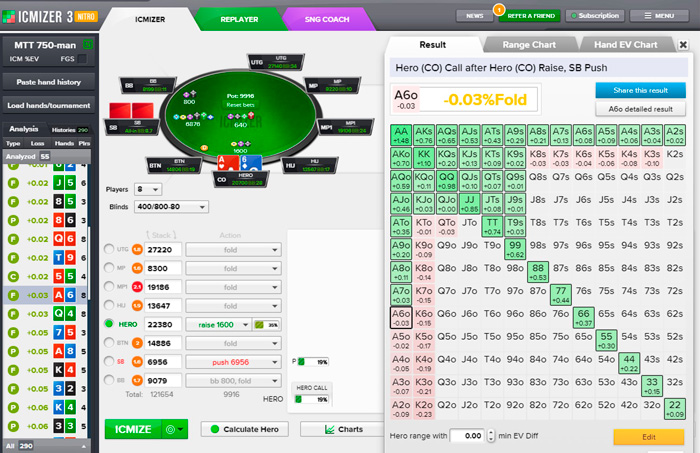700x453 pixels.
Task: Click the hero's blue 6 card on table
Action: pos(250,163)
